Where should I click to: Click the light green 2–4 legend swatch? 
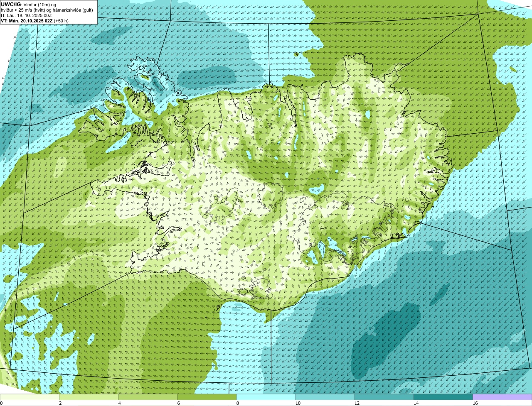89,397
